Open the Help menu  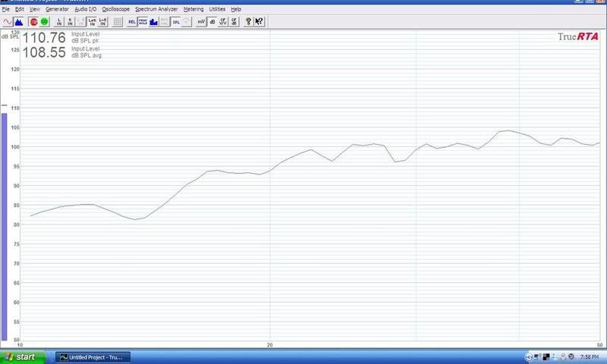point(236,9)
